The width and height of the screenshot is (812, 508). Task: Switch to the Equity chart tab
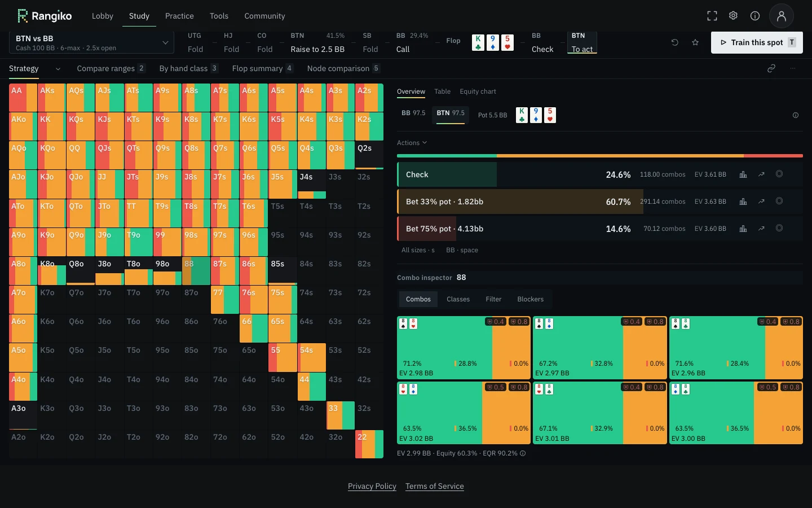[x=478, y=91]
